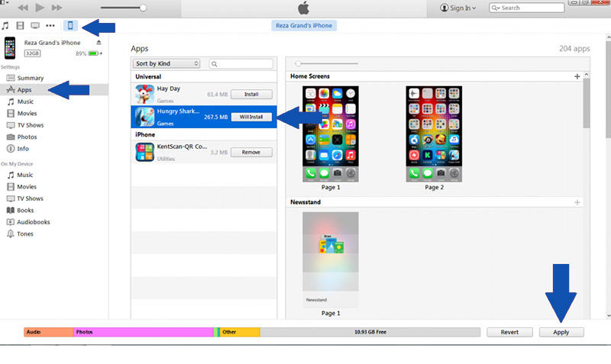The image size is (611, 364).
Task: Open Books under On My Device
Action: tap(25, 210)
